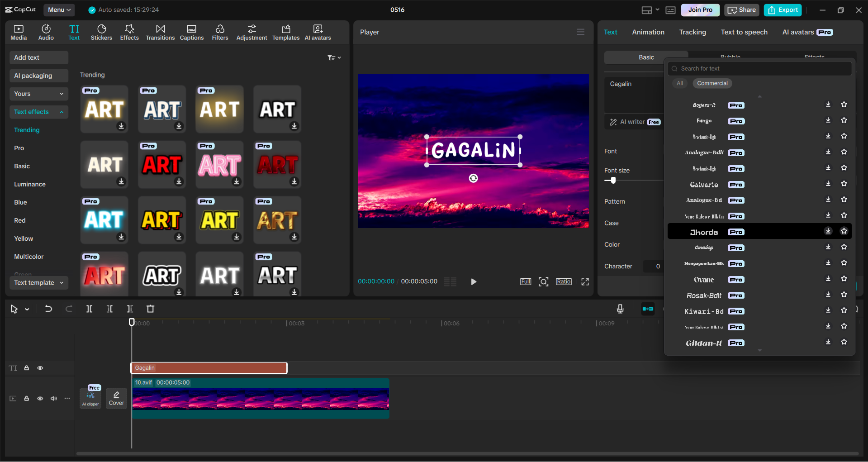Hide the Gagalin text track with the eye toggle
Image resolution: width=868 pixels, height=462 pixels.
pyautogui.click(x=40, y=368)
